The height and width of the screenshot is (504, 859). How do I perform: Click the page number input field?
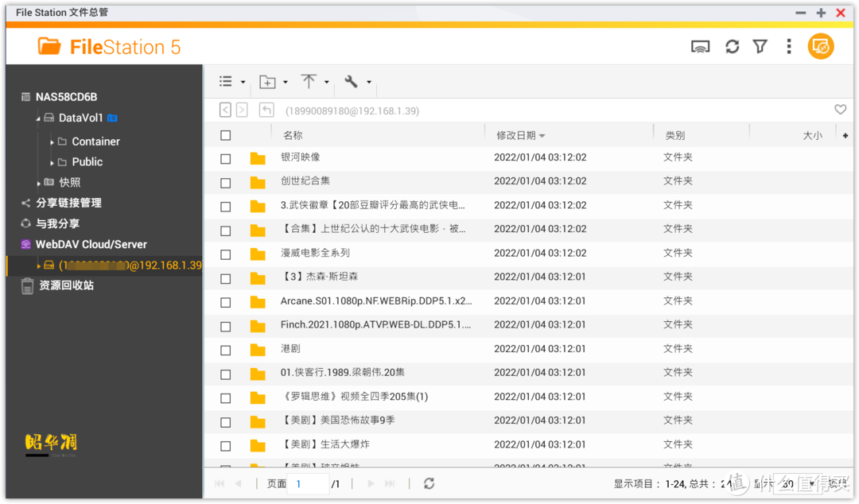click(x=308, y=484)
